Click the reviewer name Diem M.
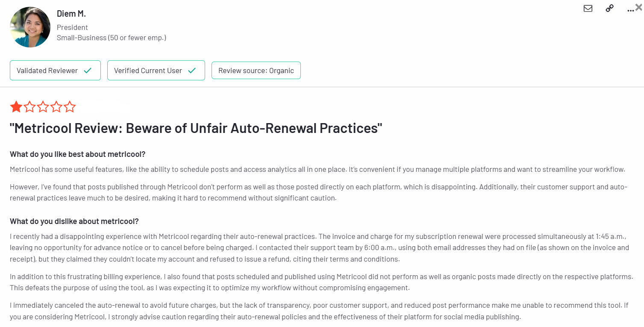The width and height of the screenshot is (644, 327). pos(71,14)
